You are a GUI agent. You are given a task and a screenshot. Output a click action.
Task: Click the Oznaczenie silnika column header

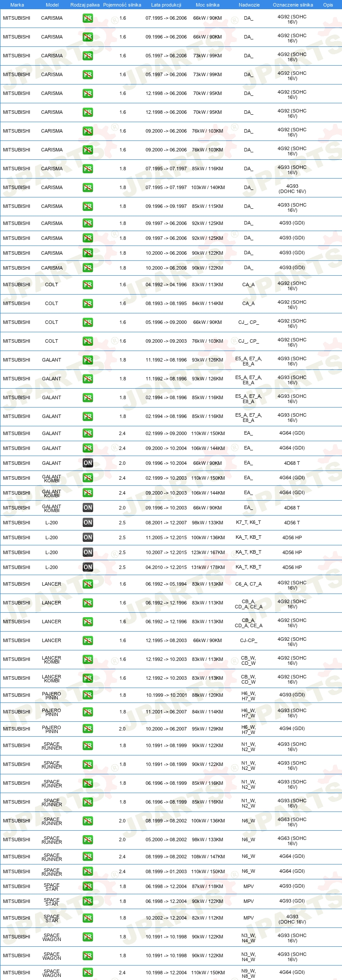tap(293, 5)
